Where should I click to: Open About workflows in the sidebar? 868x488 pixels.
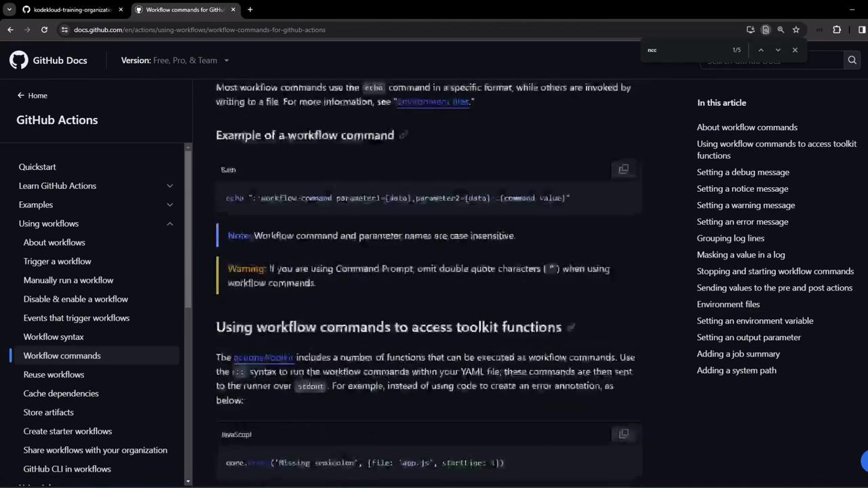point(54,243)
